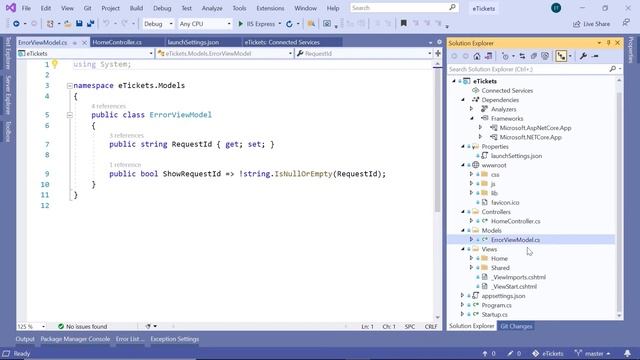
Task: Expand the Home views folder
Action: click(472, 258)
